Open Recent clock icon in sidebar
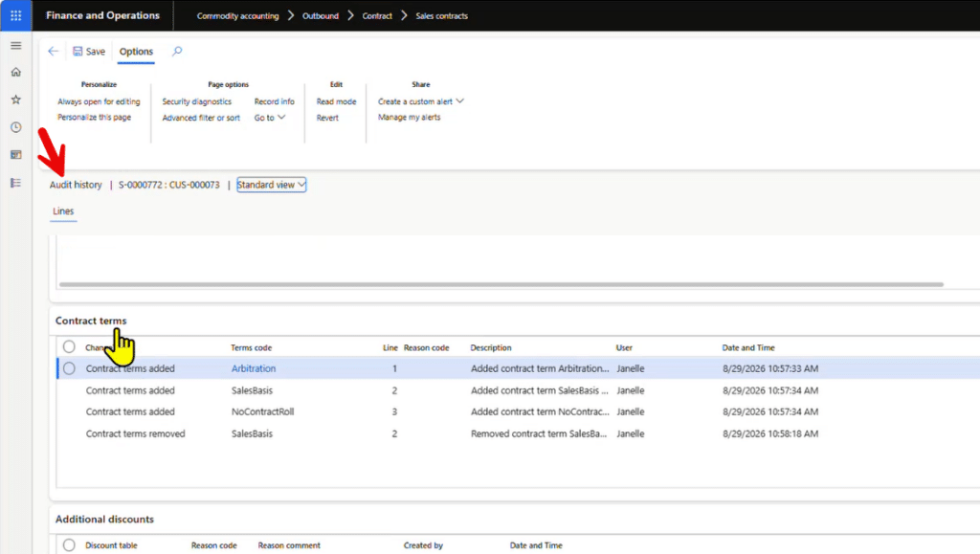Screen dimensions: 980x554 coord(16,127)
